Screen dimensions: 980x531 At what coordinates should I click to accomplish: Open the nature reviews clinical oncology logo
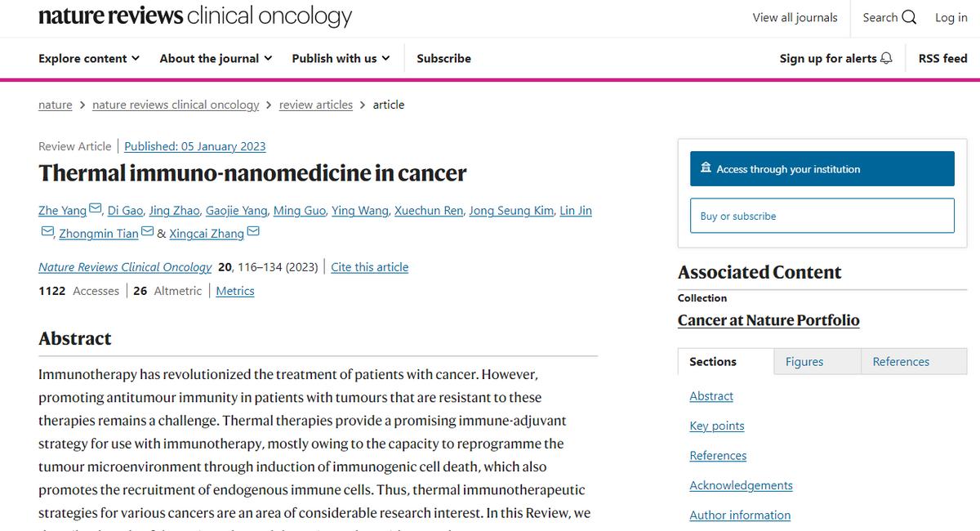click(195, 16)
